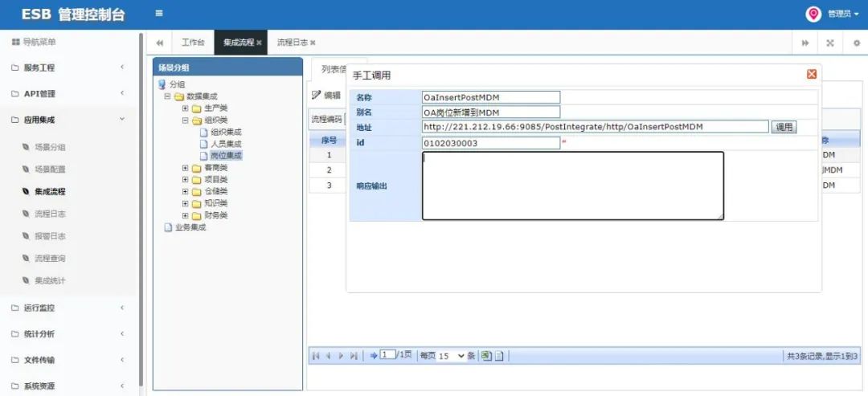Image resolution: width=868 pixels, height=396 pixels.
Task: Select the 分组 root tree node
Action: click(x=177, y=84)
